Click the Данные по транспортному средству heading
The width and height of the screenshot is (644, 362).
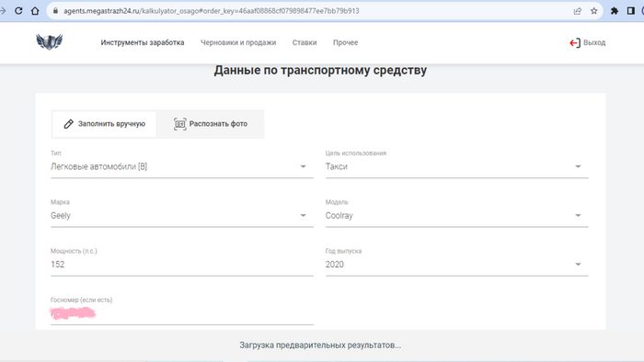point(320,70)
